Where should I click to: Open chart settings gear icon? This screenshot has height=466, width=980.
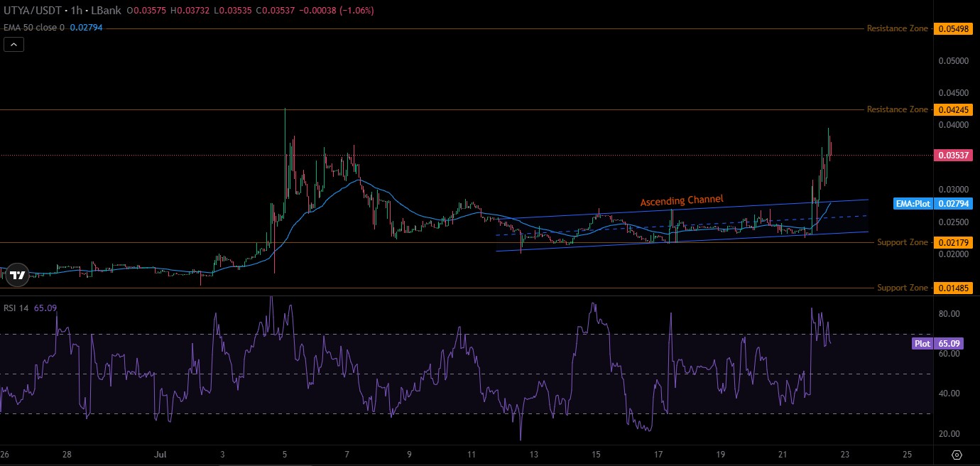click(957, 455)
